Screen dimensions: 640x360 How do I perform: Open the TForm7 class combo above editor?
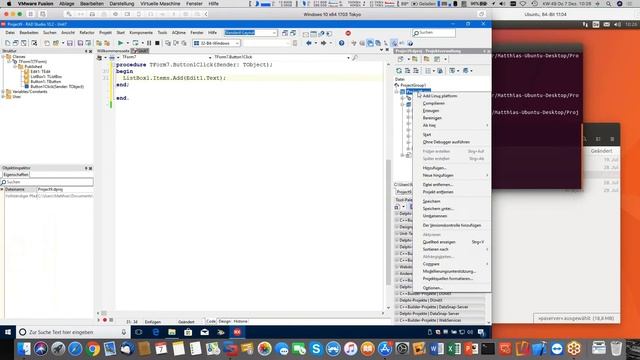coord(166,57)
